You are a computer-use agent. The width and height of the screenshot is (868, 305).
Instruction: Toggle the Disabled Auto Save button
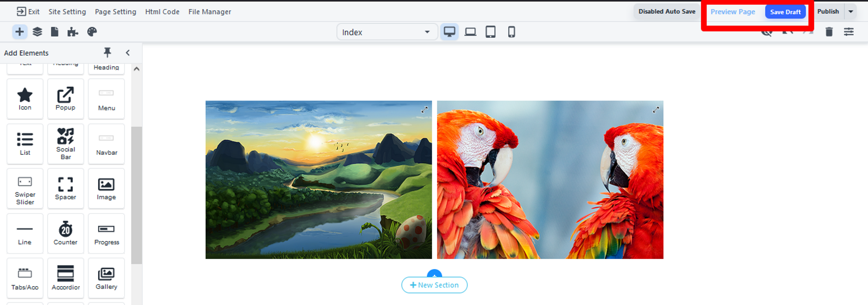point(667,12)
